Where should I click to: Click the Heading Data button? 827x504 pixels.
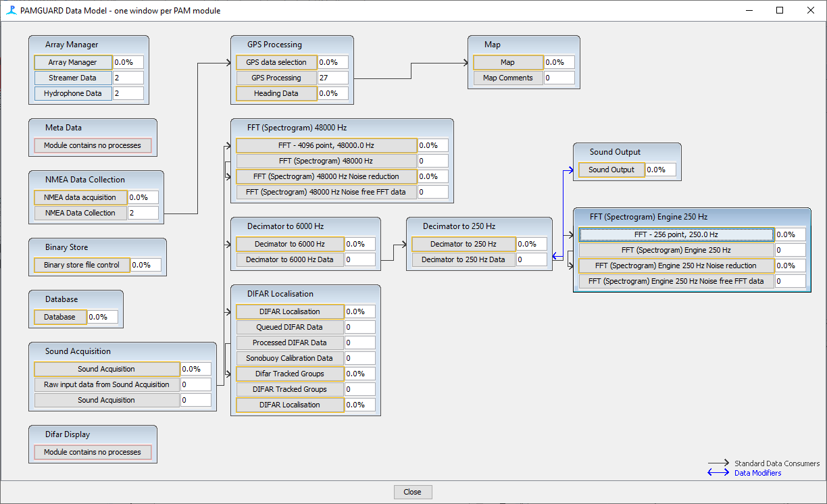276,93
